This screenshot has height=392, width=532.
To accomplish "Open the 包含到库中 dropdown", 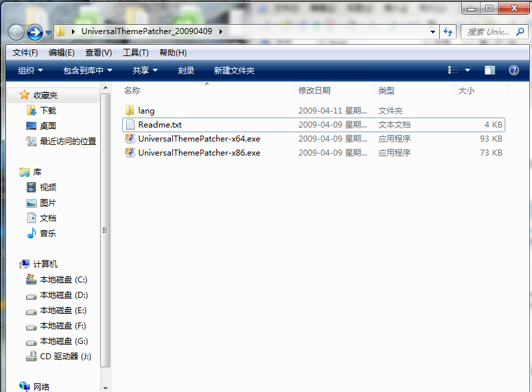I will point(87,70).
